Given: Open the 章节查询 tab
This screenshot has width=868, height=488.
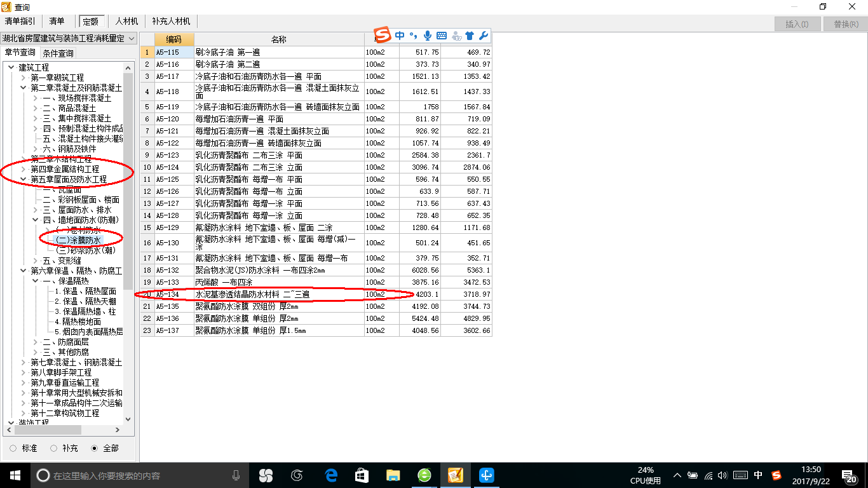Looking at the screenshot, I should [20, 52].
